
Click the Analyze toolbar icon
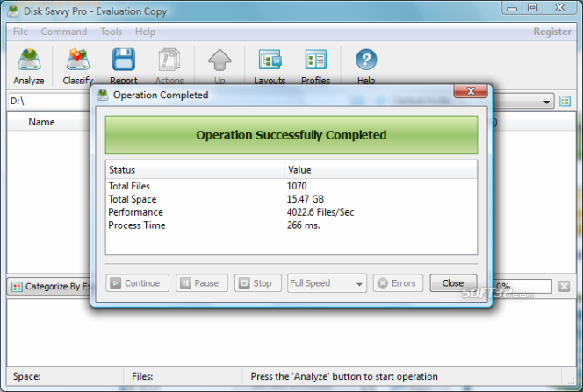(29, 60)
